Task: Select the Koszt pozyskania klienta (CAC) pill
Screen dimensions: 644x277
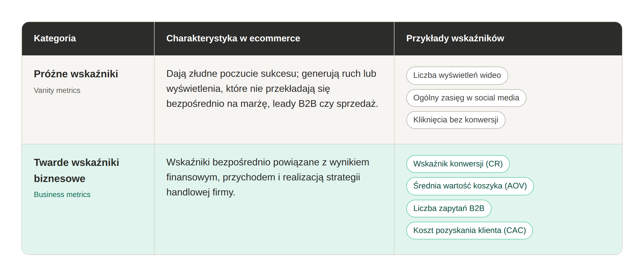Action: tap(469, 231)
